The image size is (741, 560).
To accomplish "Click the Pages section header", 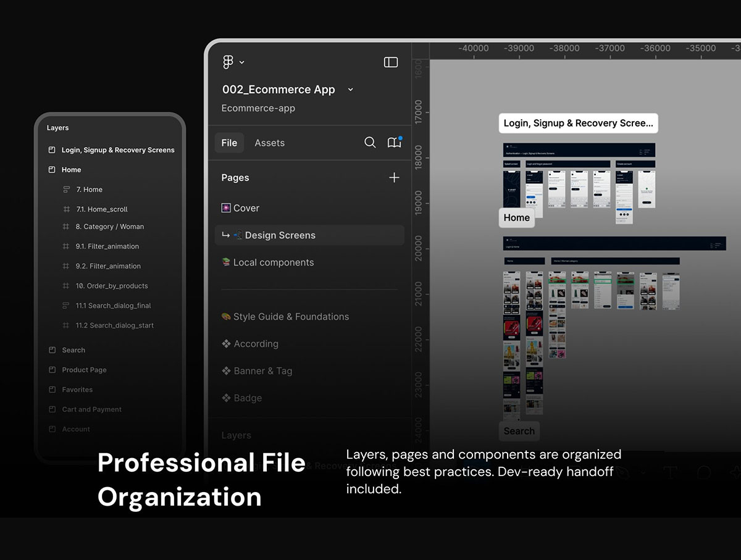I will [235, 178].
